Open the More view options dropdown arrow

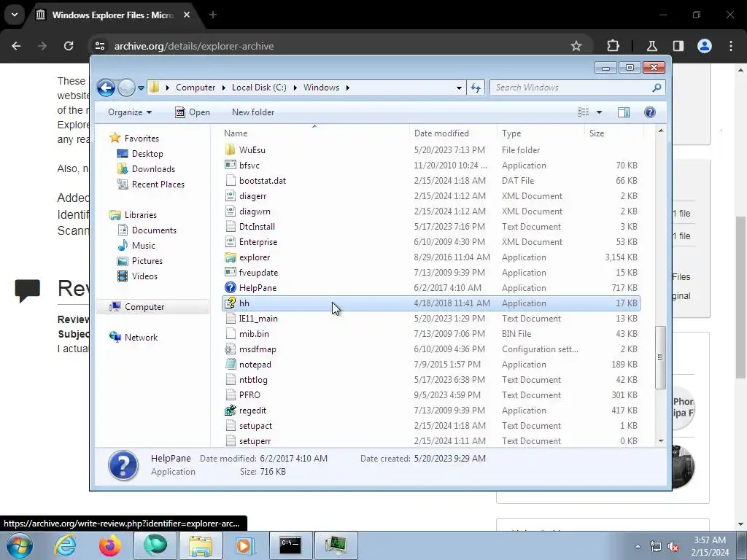tap(600, 112)
